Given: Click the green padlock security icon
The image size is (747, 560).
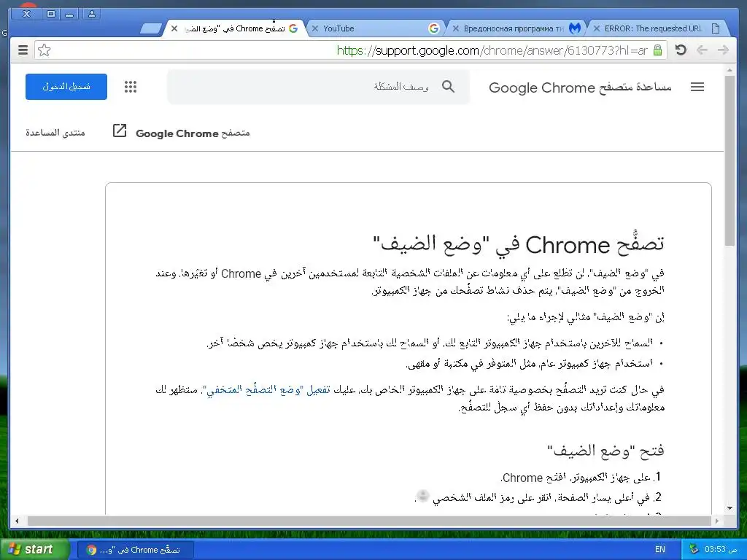Looking at the screenshot, I should [657, 50].
